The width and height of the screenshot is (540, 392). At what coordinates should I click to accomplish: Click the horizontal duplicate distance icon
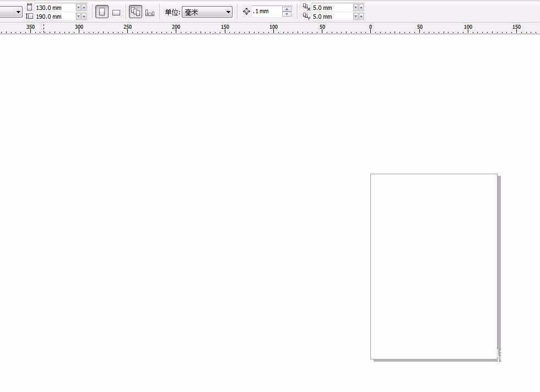305,7
